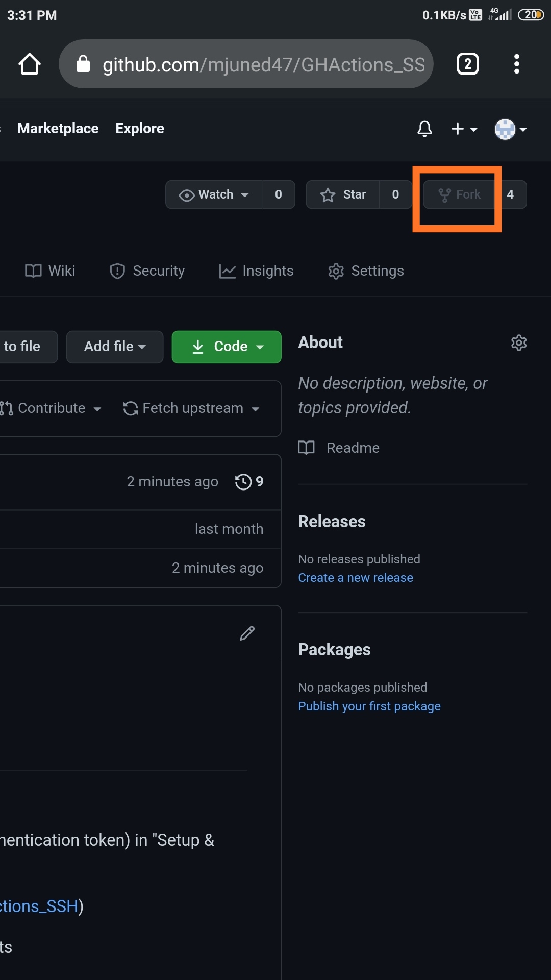Click 'last month' file timestamp
551x980 pixels.
pyautogui.click(x=229, y=529)
